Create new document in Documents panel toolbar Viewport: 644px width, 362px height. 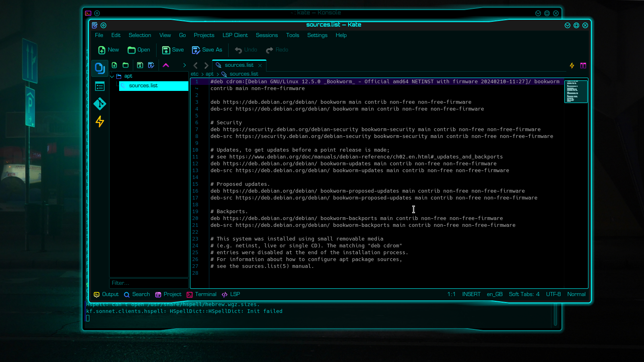pyautogui.click(x=114, y=65)
